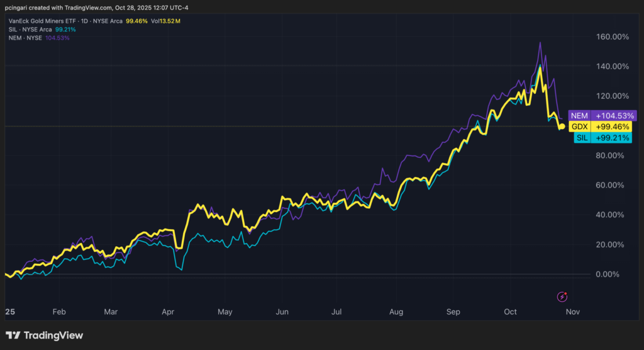Click the 80.00% label on price axis
Viewport: 644px width, 350px height.
click(x=613, y=155)
